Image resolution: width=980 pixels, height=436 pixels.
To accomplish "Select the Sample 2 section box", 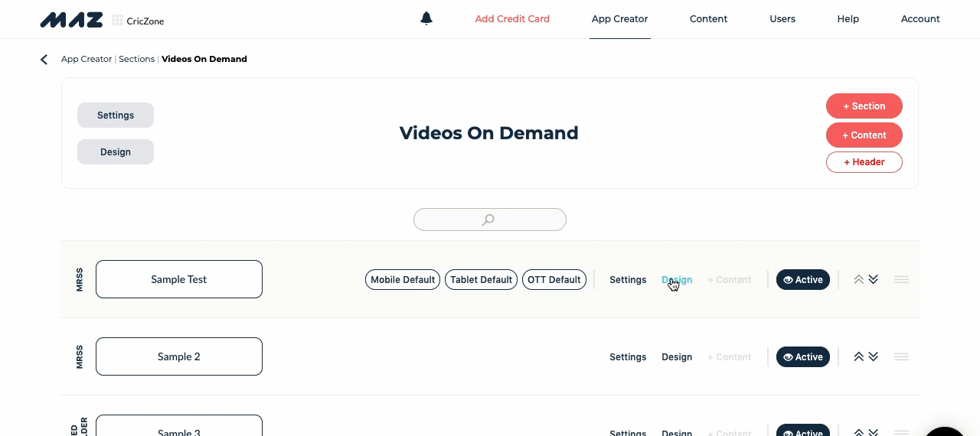I will point(179,356).
